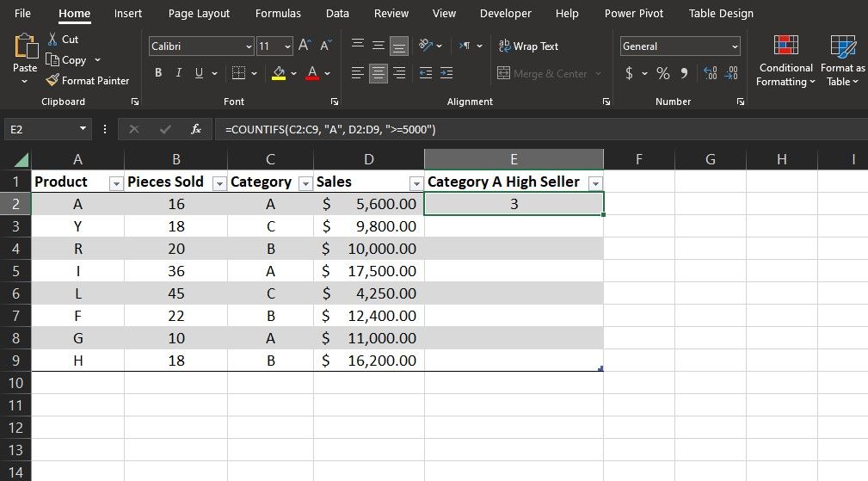868x481 pixels.
Task: Open the Category column filter dropdown
Action: tap(305, 182)
